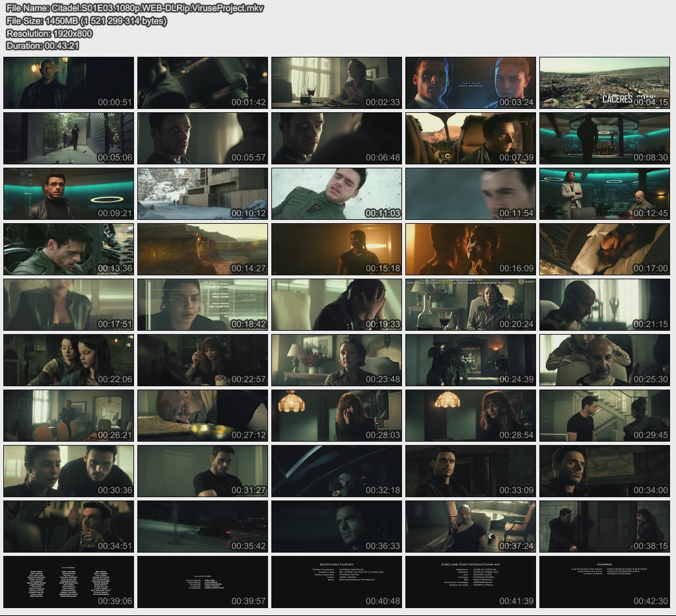Click the desert landscape frame at 00:14:27
Image resolution: width=676 pixels, height=616 pixels.
click(x=203, y=249)
